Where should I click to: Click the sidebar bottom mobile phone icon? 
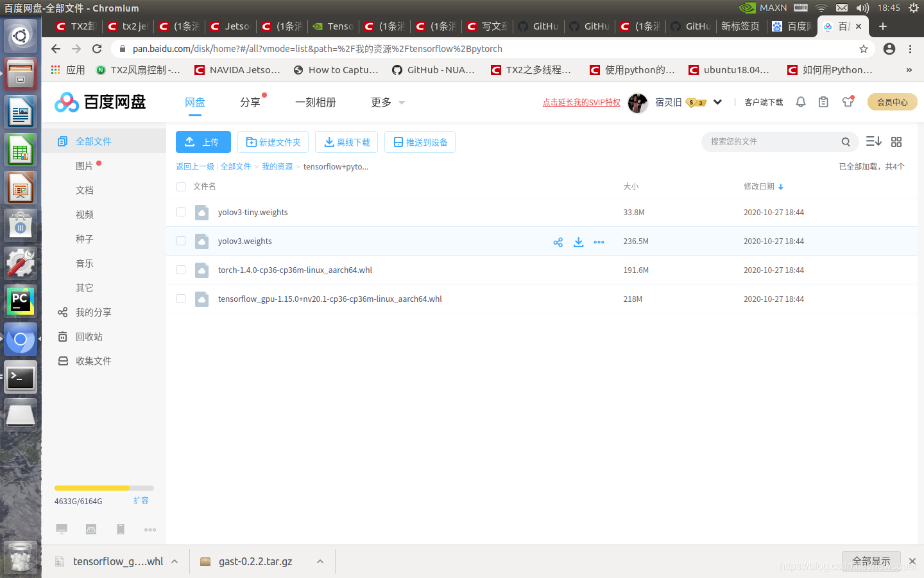121,529
